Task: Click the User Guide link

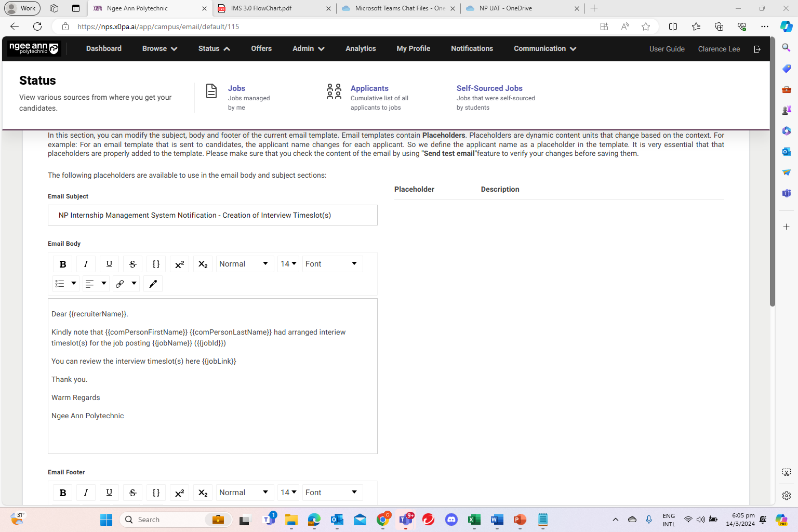Action: (667, 48)
